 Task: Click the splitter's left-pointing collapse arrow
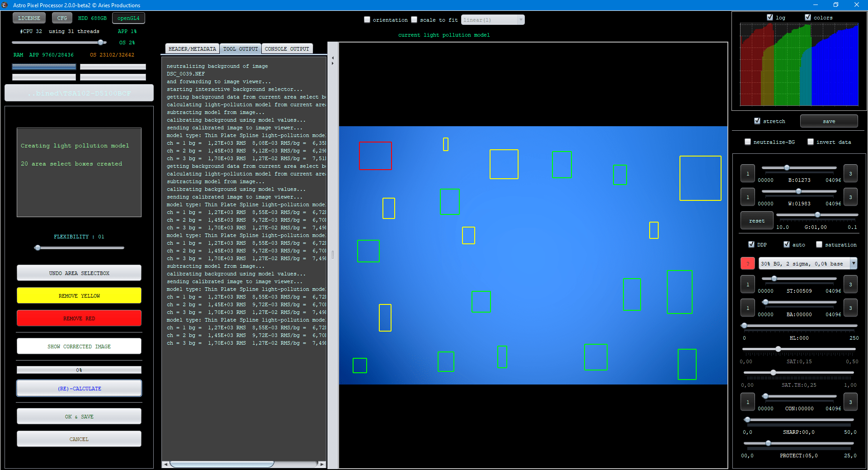(333, 58)
